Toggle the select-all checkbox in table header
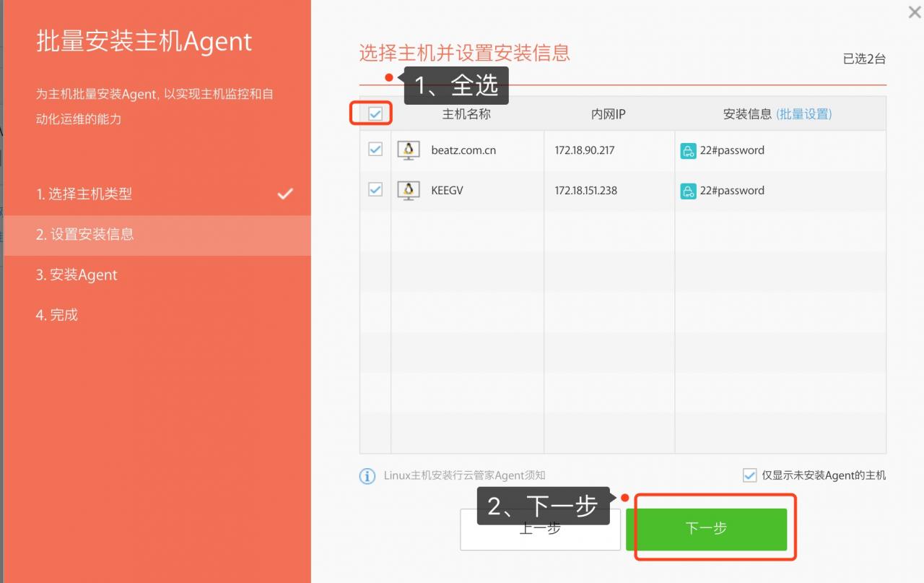The image size is (924, 583). (375, 113)
